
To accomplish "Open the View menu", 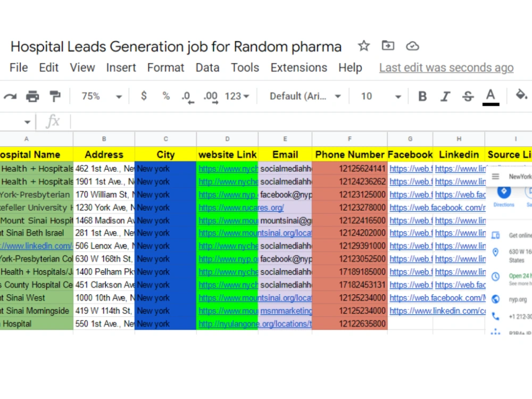I will (82, 68).
